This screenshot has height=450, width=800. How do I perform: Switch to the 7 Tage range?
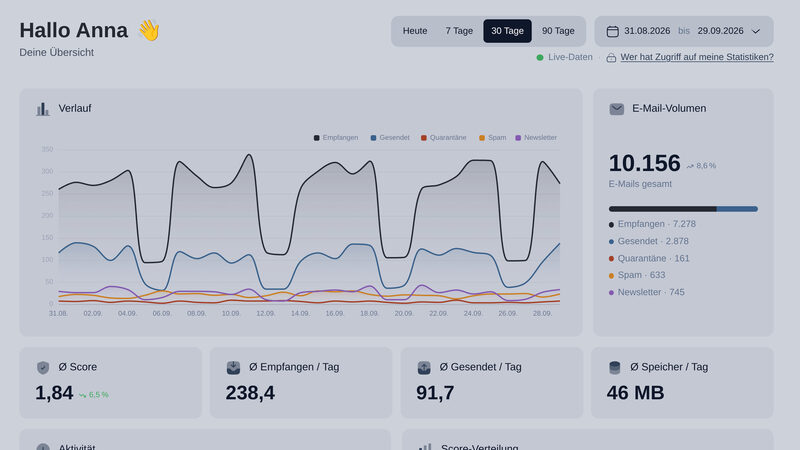coord(459,31)
